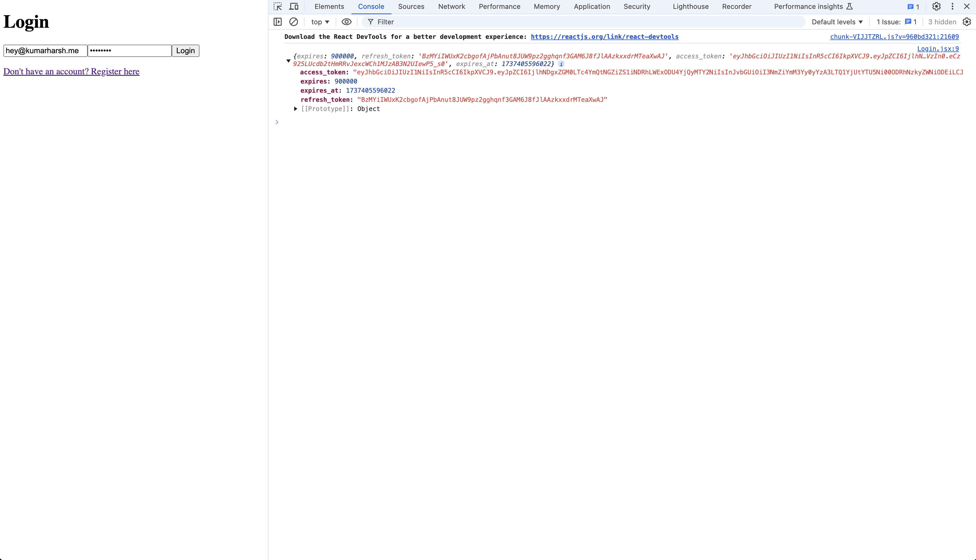Select the inspect element tool
Image resolution: width=976 pixels, height=560 pixels.
pyautogui.click(x=277, y=7)
